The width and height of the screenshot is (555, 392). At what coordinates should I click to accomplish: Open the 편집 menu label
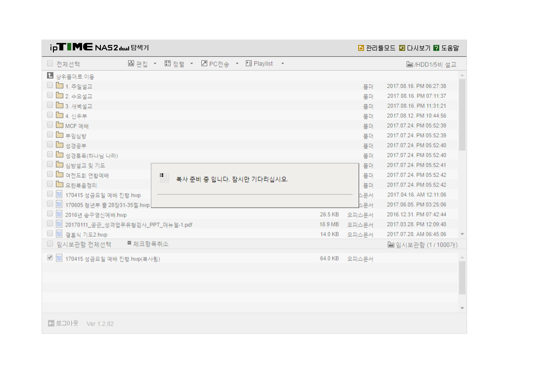click(142, 64)
